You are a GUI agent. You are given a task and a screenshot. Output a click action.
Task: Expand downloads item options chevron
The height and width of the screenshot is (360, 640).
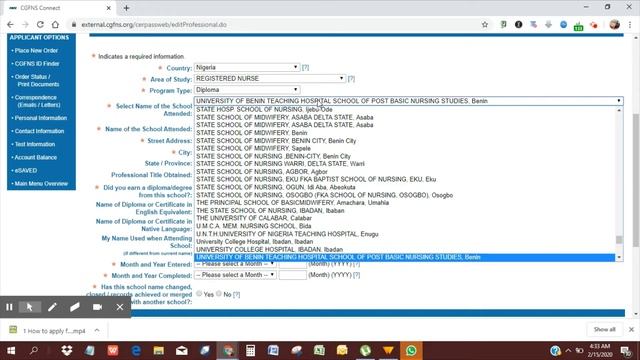tap(97, 330)
